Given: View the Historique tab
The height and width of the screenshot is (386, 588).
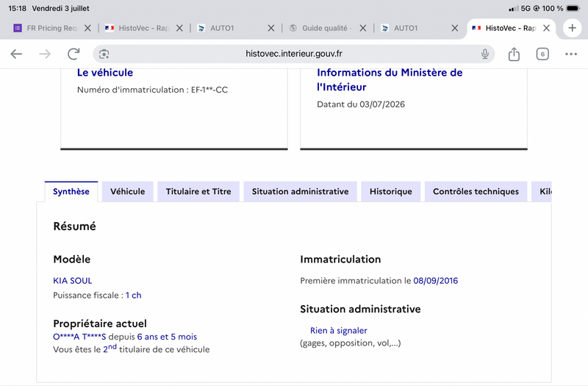Looking at the screenshot, I should (x=391, y=192).
